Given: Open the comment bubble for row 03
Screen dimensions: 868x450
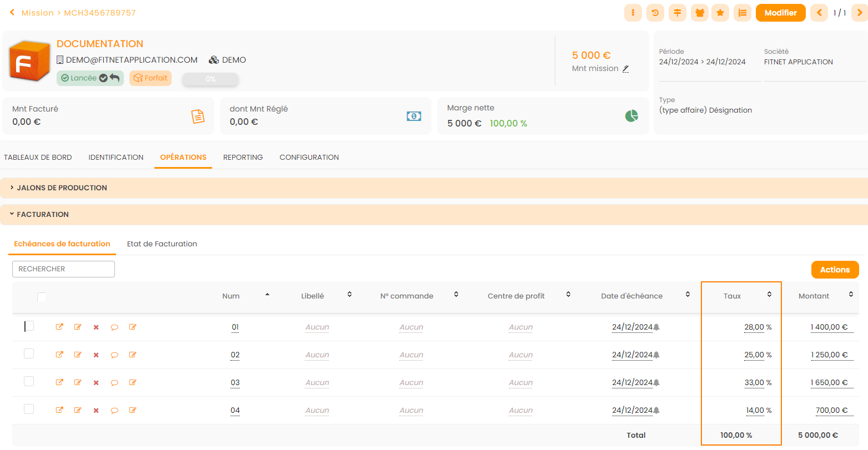Looking at the screenshot, I should tap(114, 383).
